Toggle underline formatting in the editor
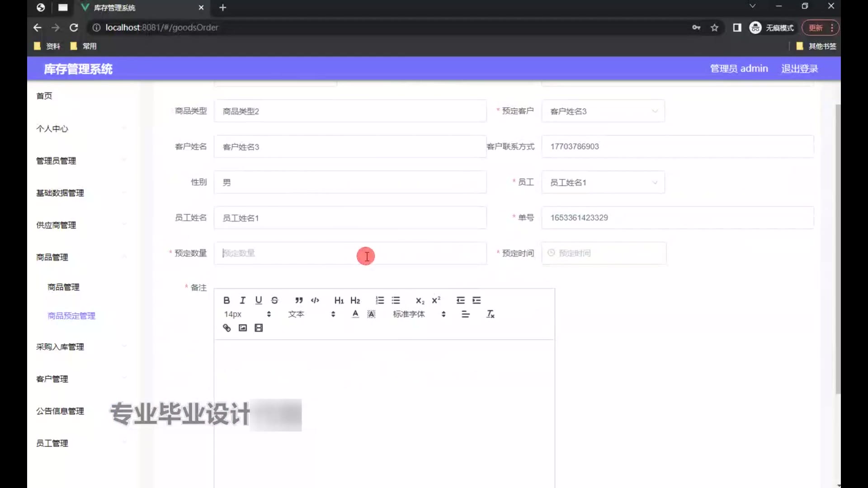Screen dimensions: 868x488 [x=259, y=300]
